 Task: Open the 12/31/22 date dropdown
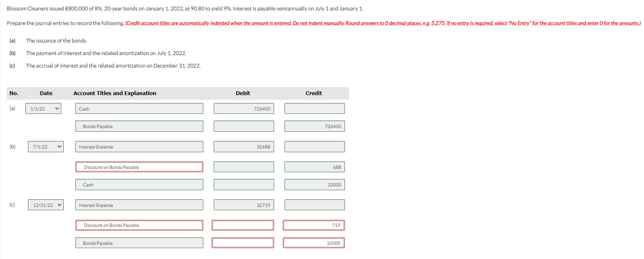point(46,205)
